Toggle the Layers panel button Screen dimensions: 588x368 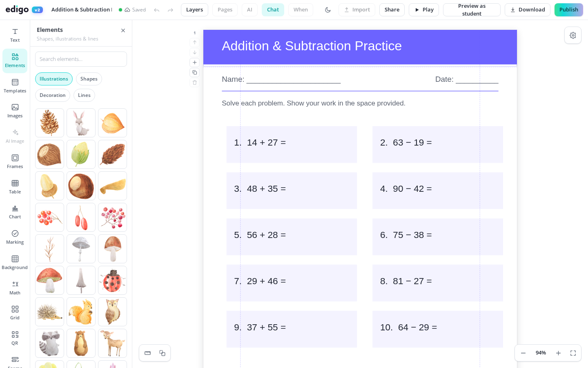point(194,10)
